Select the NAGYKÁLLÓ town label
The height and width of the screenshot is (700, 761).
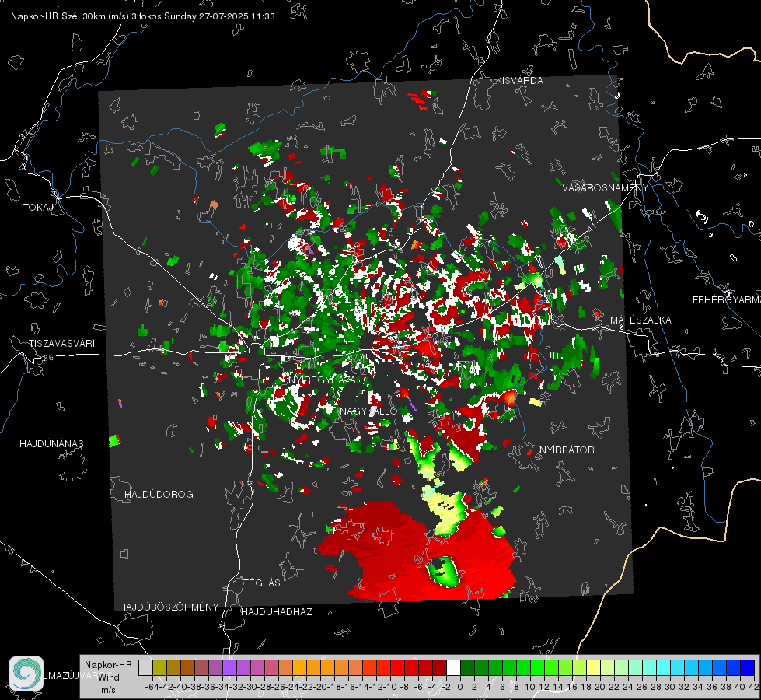point(369,411)
